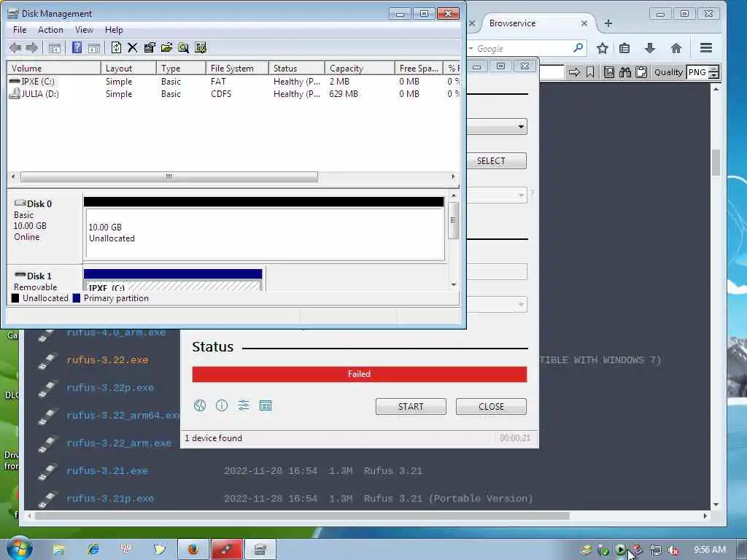Screen dimensions: 747x560
Task: Click Back arrow in Disk Management toolbar
Action: [x=15, y=47]
